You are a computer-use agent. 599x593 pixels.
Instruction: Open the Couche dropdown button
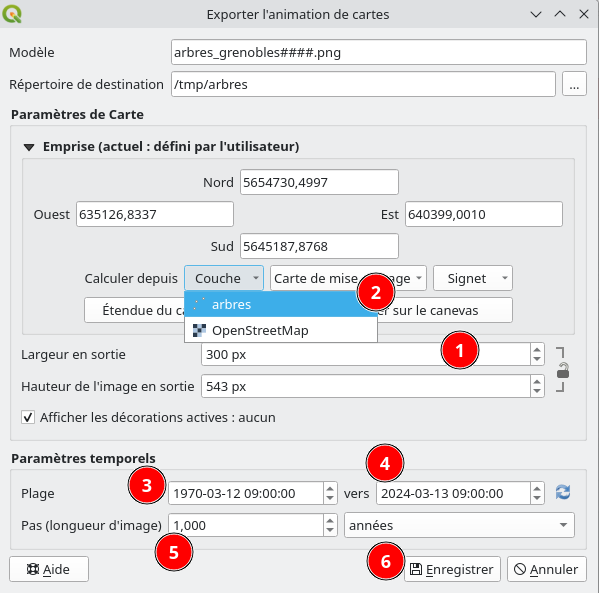[224, 278]
